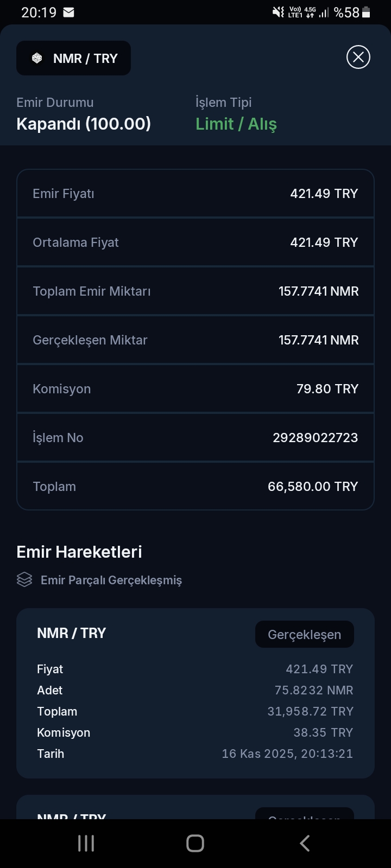This screenshot has height=868, width=391.
Task: Tap the battery icon in status bar
Action: (366, 12)
